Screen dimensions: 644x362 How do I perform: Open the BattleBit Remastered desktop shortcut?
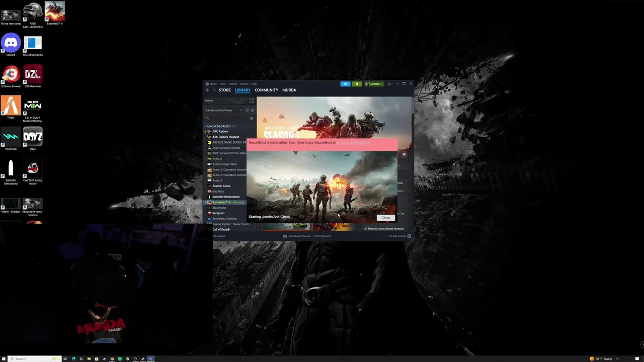click(x=11, y=172)
